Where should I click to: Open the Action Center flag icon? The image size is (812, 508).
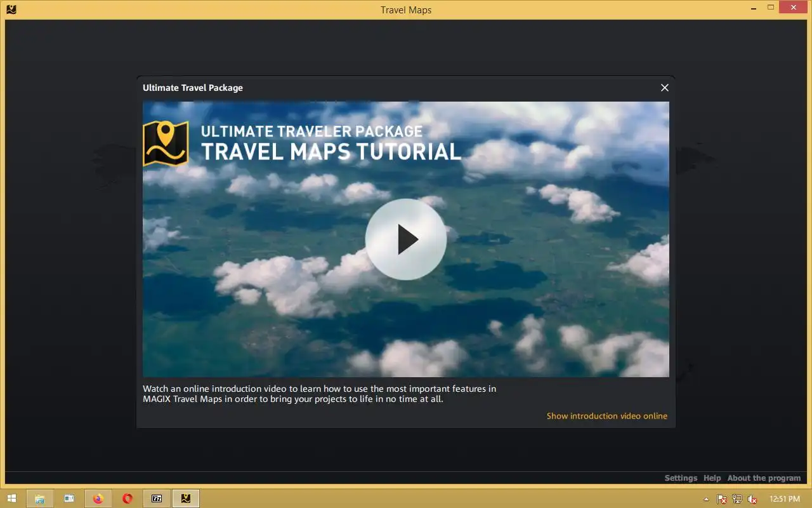(x=722, y=499)
